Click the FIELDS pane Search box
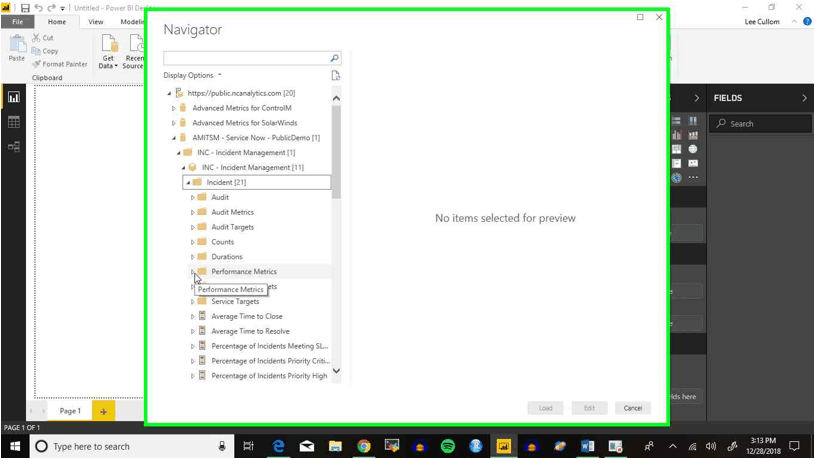Image resolution: width=815 pixels, height=459 pixels. tap(760, 124)
